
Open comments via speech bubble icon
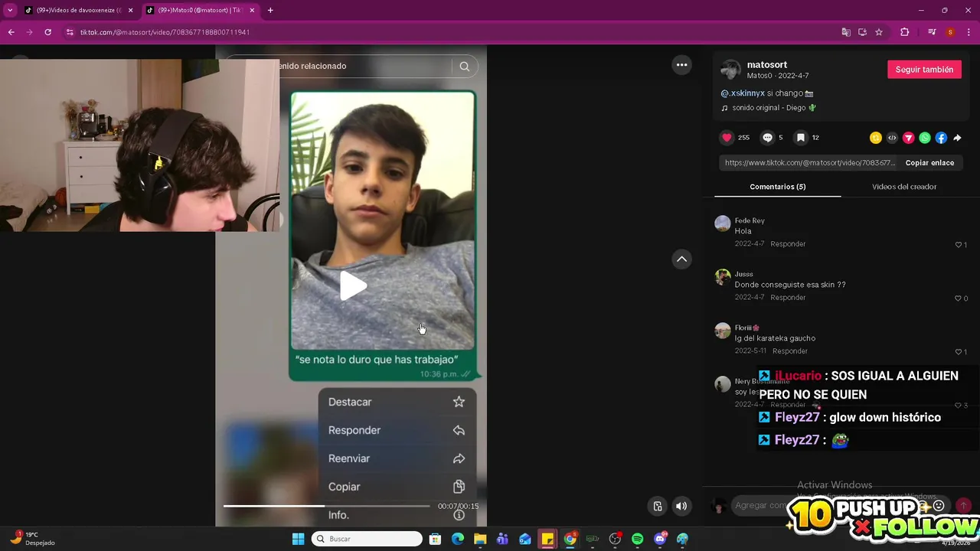click(767, 138)
